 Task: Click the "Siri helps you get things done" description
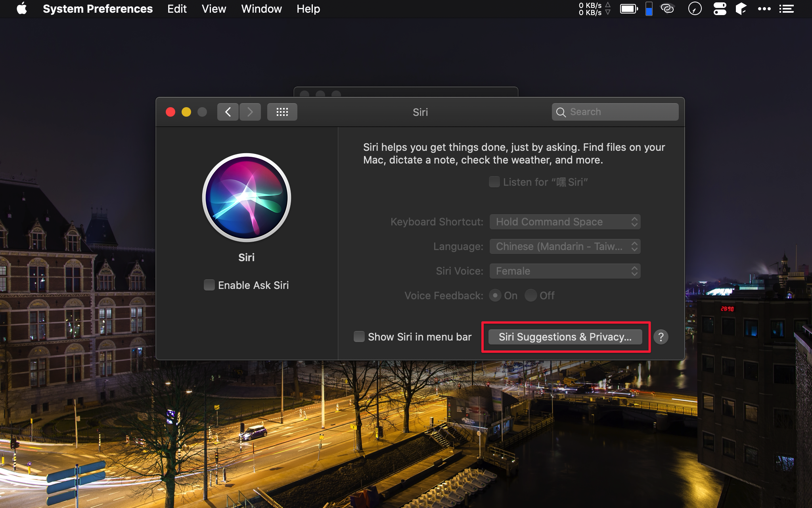pos(514,154)
